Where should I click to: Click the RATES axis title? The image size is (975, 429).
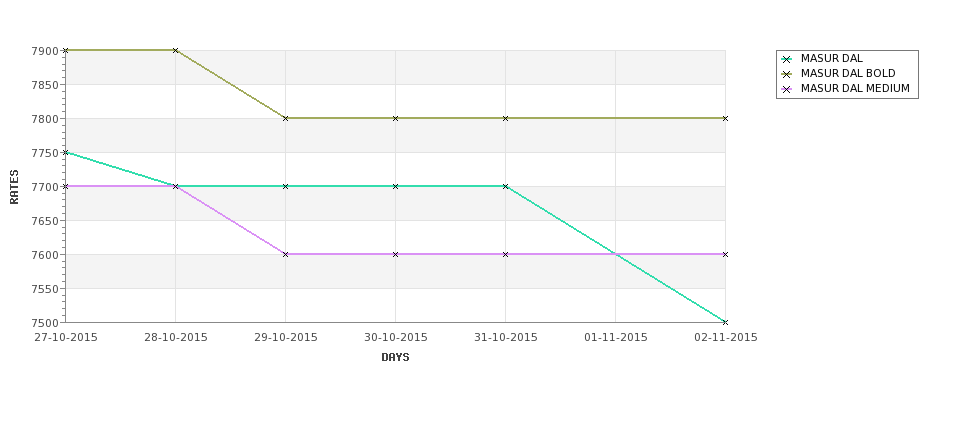15,186
